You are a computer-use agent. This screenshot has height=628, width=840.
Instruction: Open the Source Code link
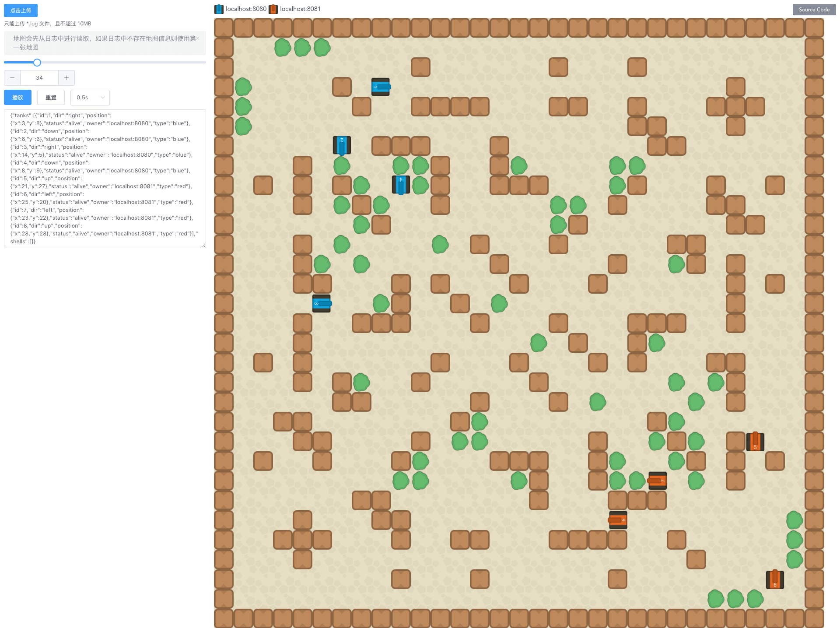[814, 10]
